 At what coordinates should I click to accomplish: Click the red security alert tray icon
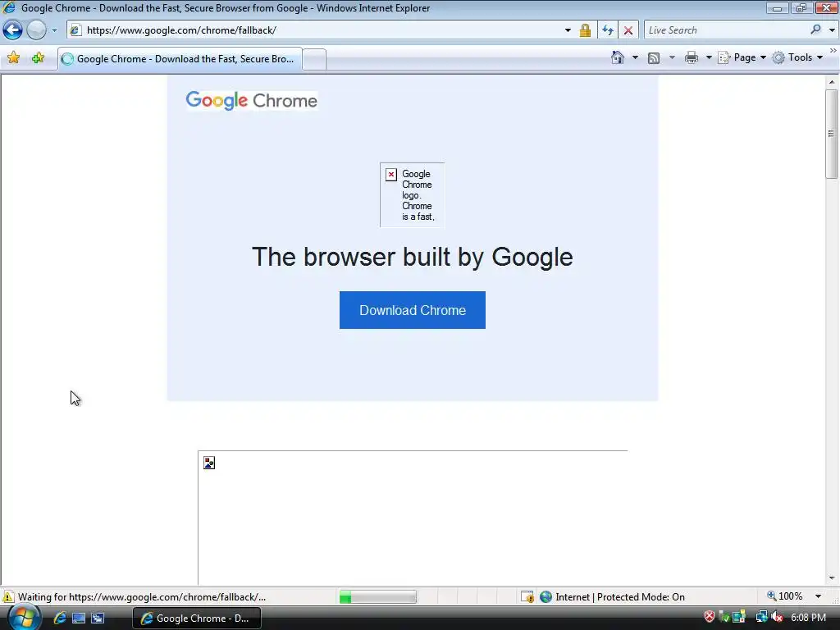pyautogui.click(x=710, y=617)
